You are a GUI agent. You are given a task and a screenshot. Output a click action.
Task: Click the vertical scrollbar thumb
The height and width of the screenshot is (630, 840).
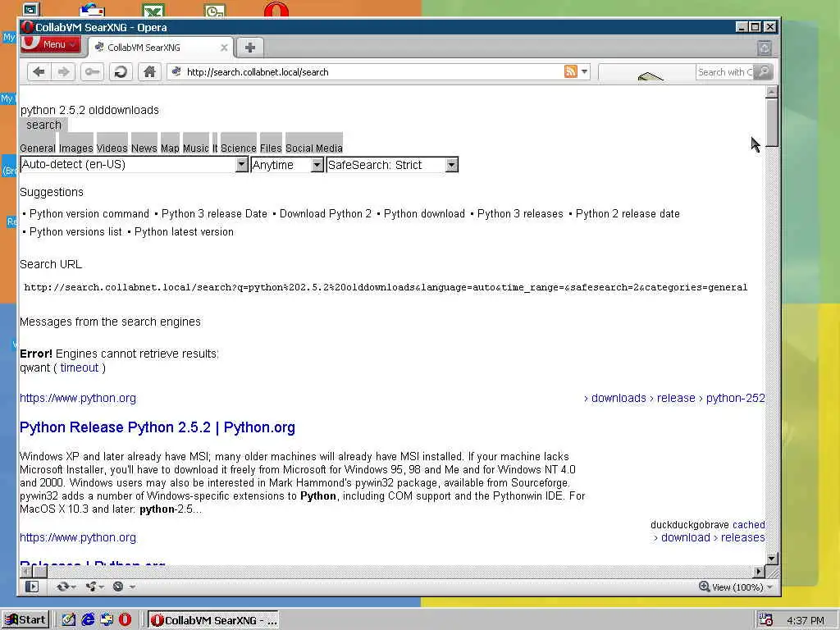tap(771, 122)
